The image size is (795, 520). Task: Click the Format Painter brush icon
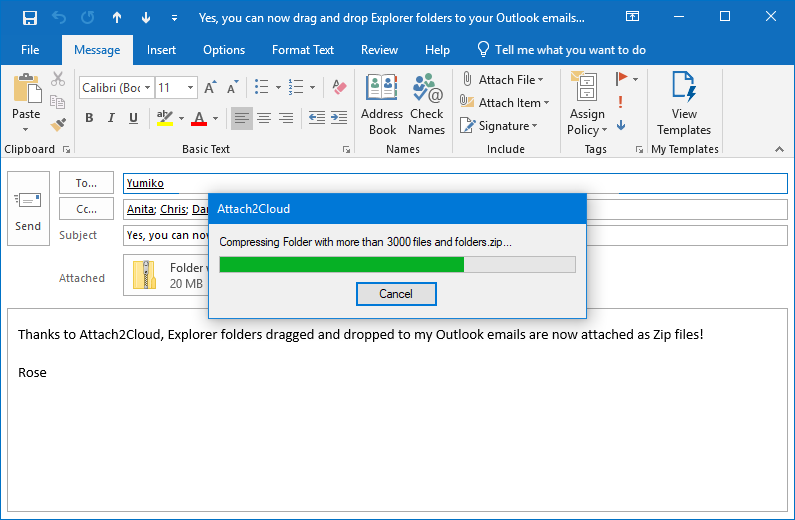coord(58,125)
